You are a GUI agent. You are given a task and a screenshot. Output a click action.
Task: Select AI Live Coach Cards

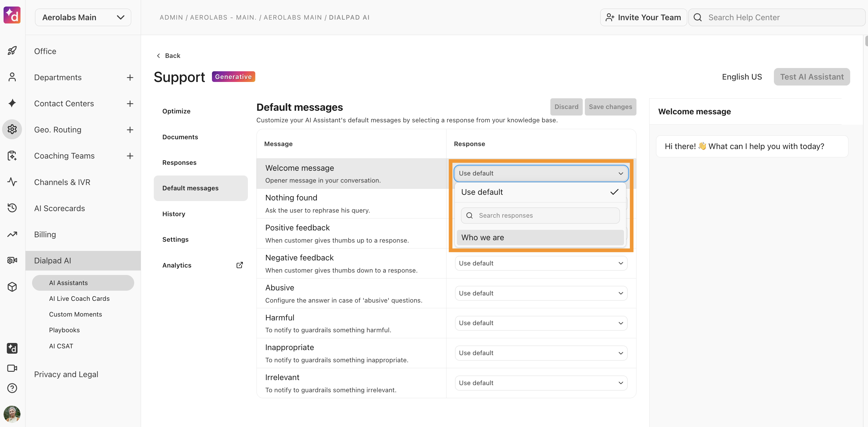[79, 299]
